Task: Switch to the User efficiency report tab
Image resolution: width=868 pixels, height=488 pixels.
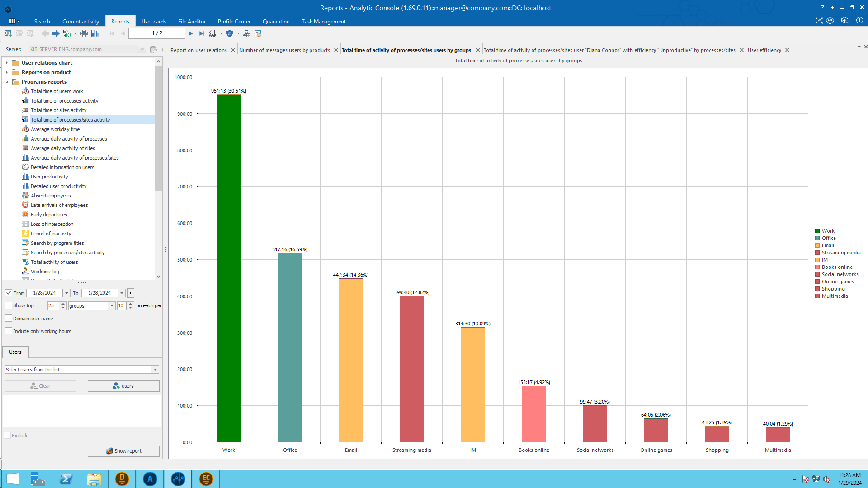Action: [764, 50]
